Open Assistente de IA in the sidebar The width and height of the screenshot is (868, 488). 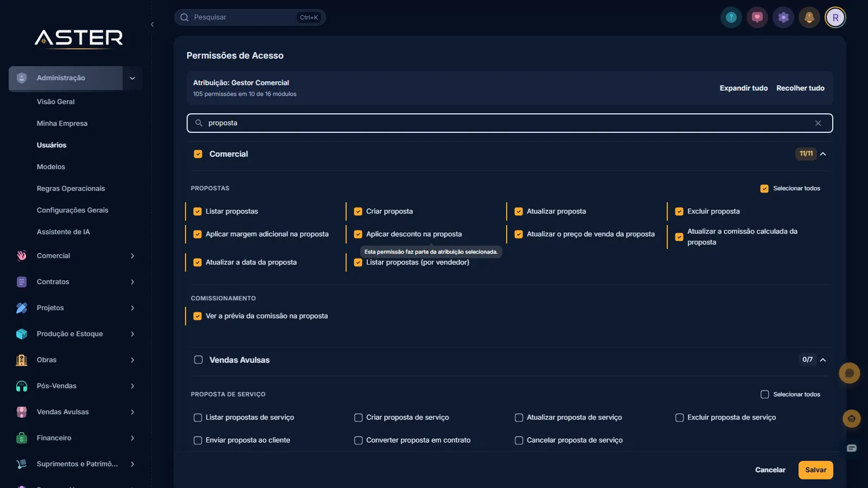(63, 232)
